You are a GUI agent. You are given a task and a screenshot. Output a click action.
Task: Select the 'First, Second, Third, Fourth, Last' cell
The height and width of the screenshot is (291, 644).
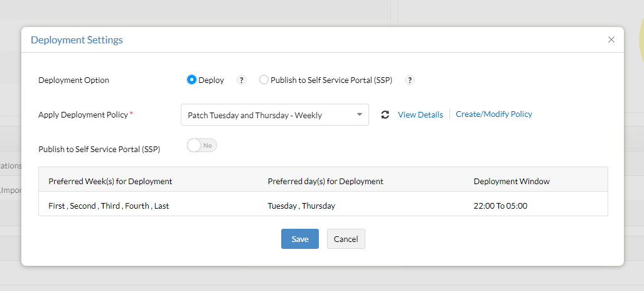(x=109, y=206)
